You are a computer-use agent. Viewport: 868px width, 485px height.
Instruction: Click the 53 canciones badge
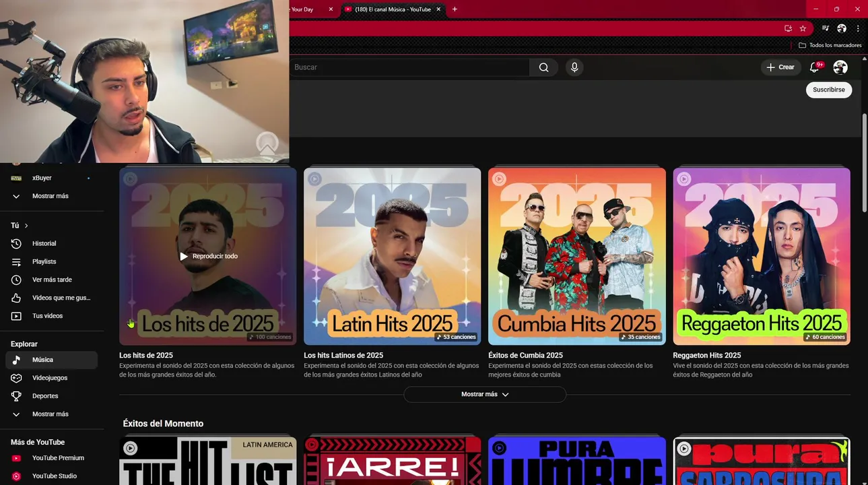(x=456, y=337)
